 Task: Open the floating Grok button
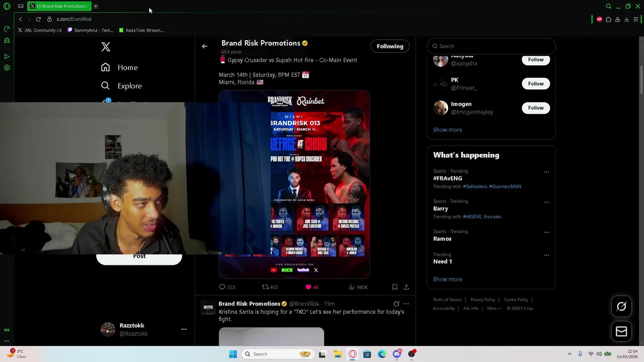pyautogui.click(x=621, y=306)
